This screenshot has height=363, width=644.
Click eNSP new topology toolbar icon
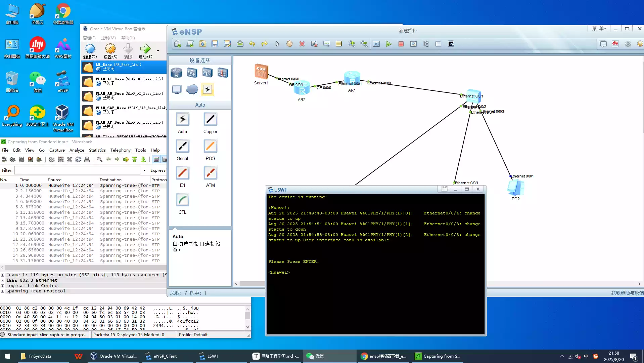(178, 44)
